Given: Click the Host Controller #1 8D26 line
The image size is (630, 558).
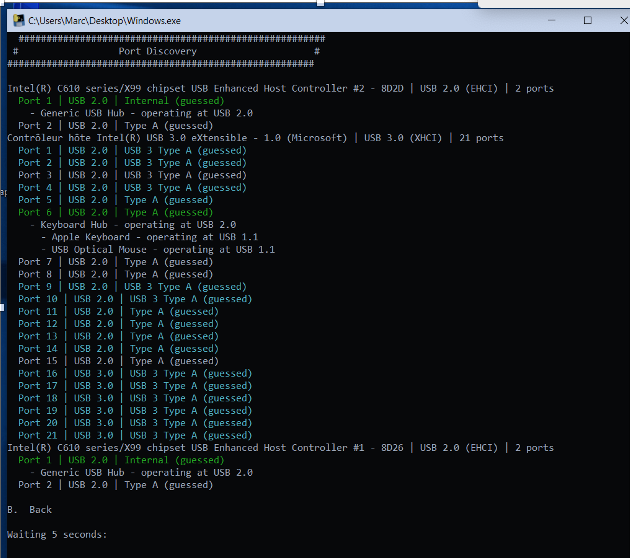Looking at the screenshot, I should [x=280, y=448].
